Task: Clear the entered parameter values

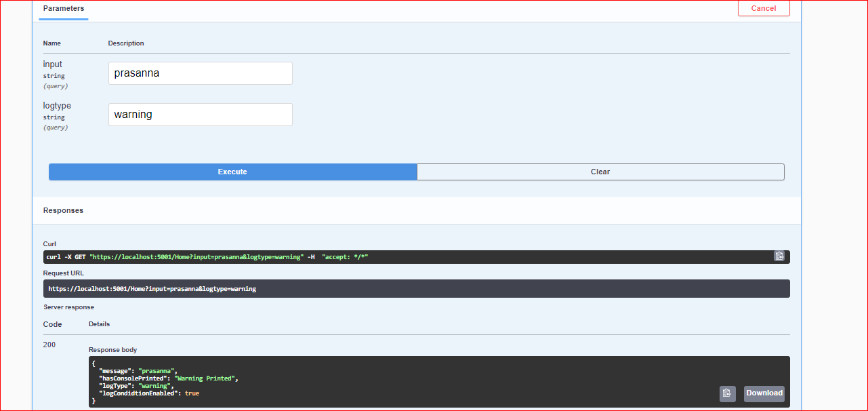Action: pos(600,172)
